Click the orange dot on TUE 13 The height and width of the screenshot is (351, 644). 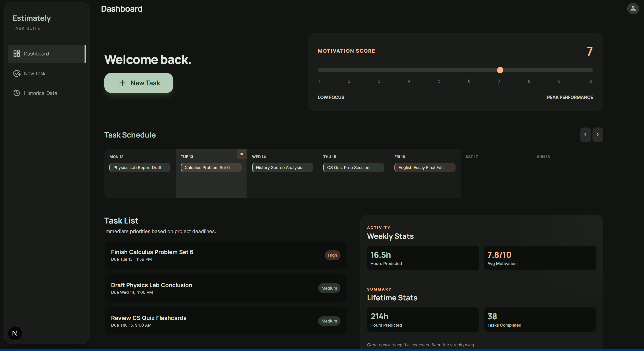(x=242, y=154)
